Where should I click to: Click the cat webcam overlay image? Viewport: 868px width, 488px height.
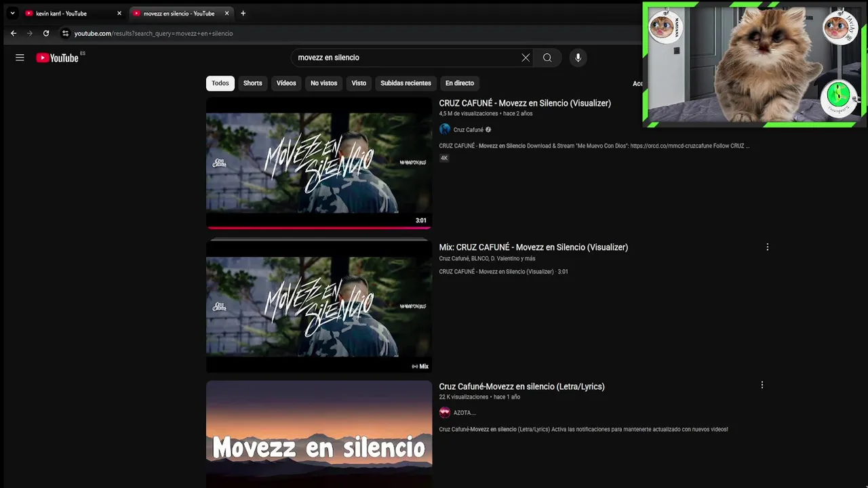click(754, 65)
